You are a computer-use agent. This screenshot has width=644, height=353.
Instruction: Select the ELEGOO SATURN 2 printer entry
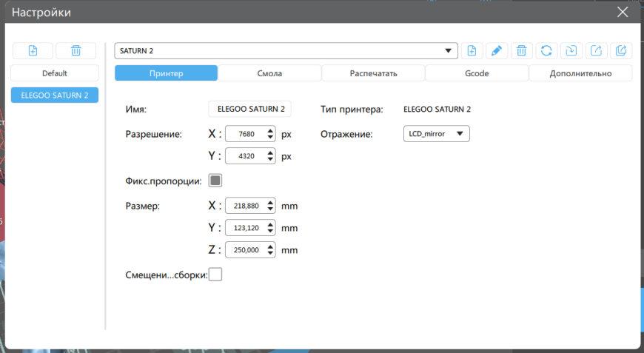55,95
